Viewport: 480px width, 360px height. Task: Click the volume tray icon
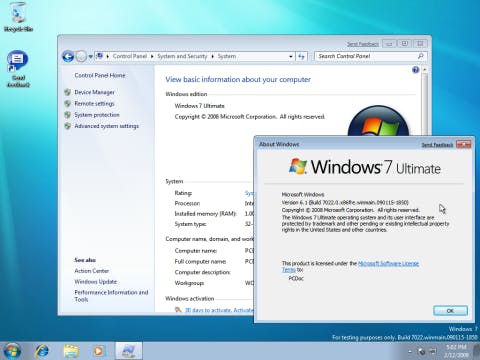point(421,351)
